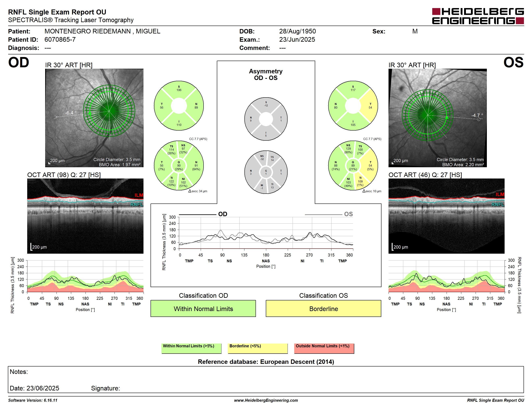This screenshot has height=411, width=532.
Task: Click the asymmetry six-sector gray pie chart
Action: coord(266,172)
